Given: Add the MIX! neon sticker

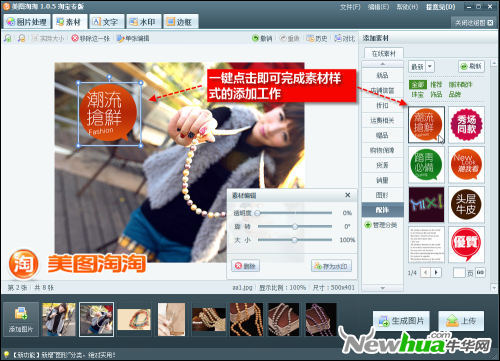Looking at the screenshot, I should click(x=426, y=205).
